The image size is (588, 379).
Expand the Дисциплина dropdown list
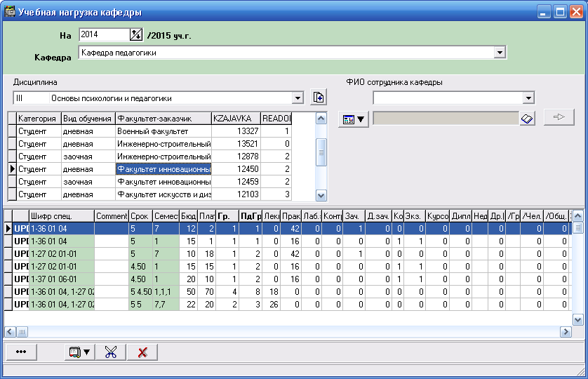click(x=298, y=98)
